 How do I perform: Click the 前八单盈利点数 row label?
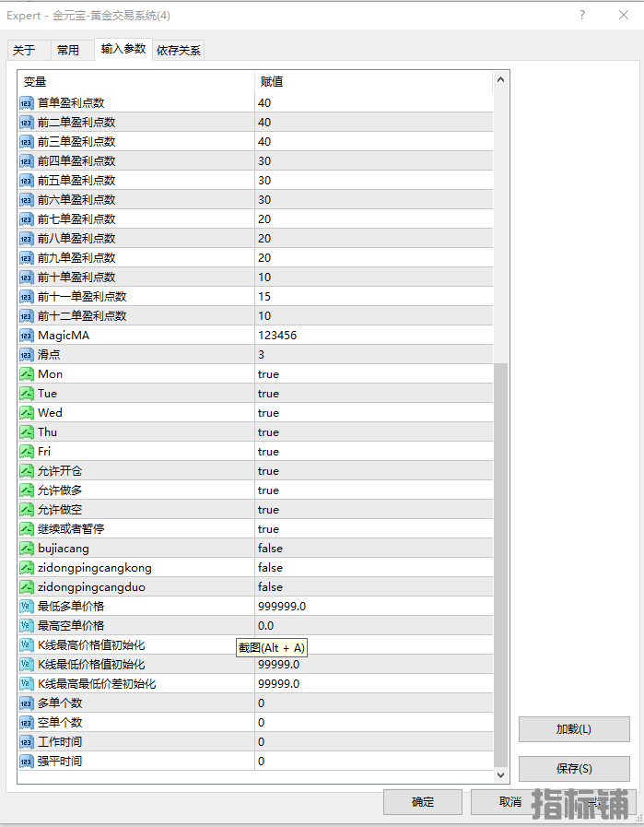[76, 239]
